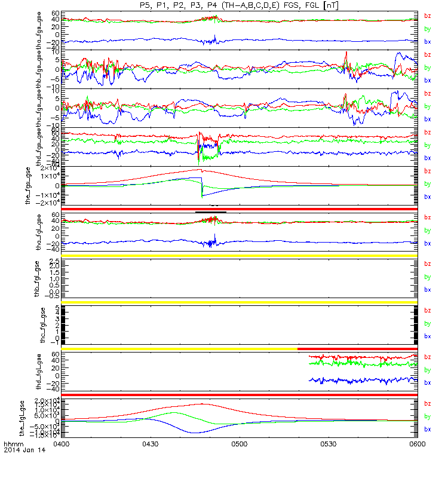
Task: Click the red status bar under thd_fgl_gse panel
Action: pos(240,395)
